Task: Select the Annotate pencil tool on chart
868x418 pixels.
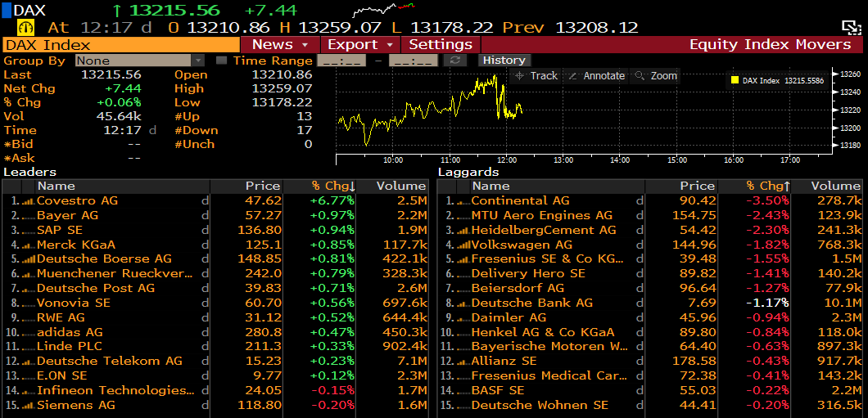Action: pyautogui.click(x=596, y=76)
